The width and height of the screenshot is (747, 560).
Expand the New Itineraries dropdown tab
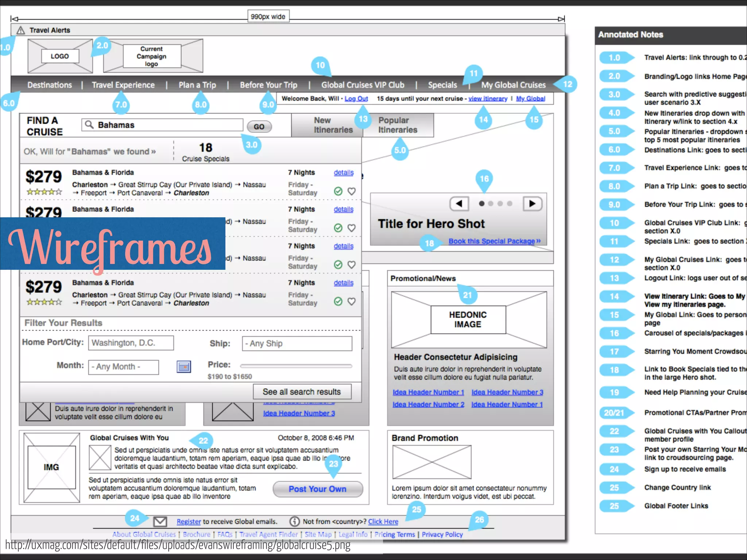click(327, 125)
